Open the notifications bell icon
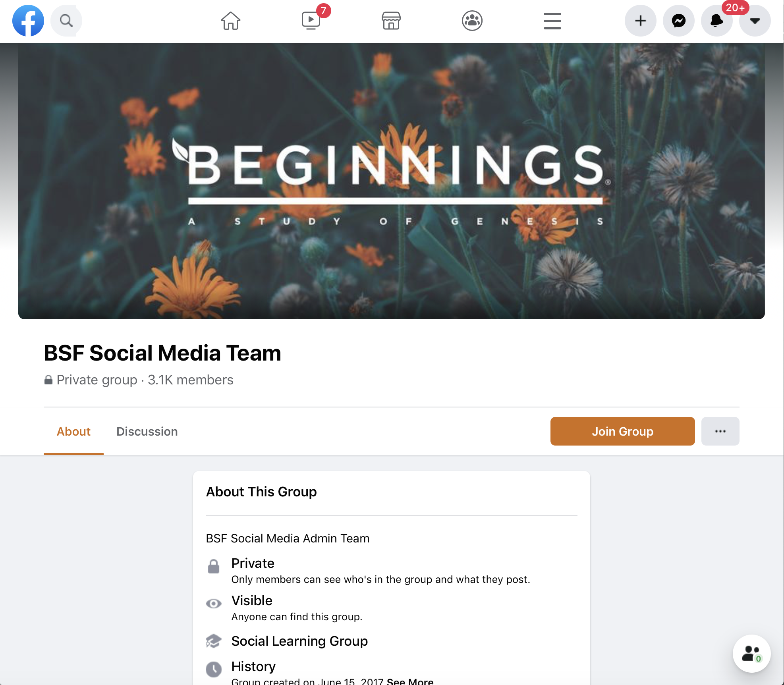The height and width of the screenshot is (685, 784). pos(716,21)
